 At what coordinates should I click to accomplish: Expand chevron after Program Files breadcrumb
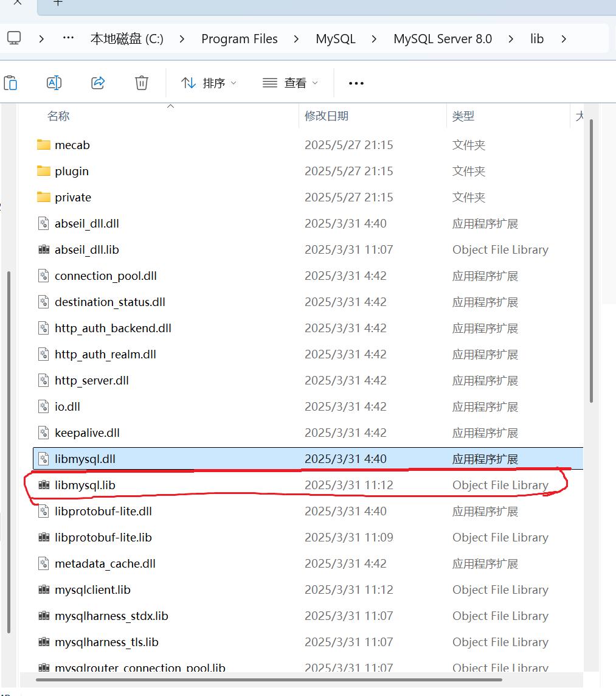(x=296, y=39)
